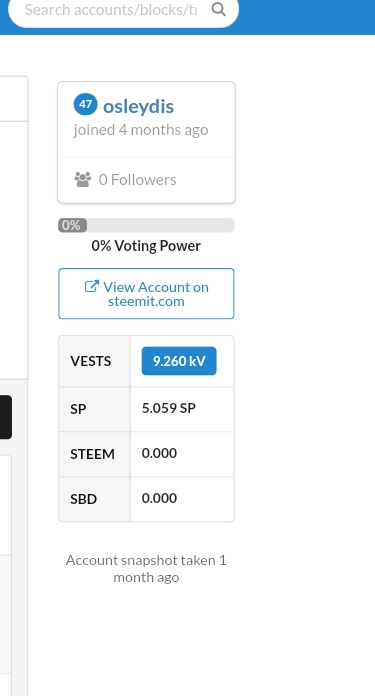
Task: Click the STEEM 0.000 balance value
Action: (x=159, y=453)
